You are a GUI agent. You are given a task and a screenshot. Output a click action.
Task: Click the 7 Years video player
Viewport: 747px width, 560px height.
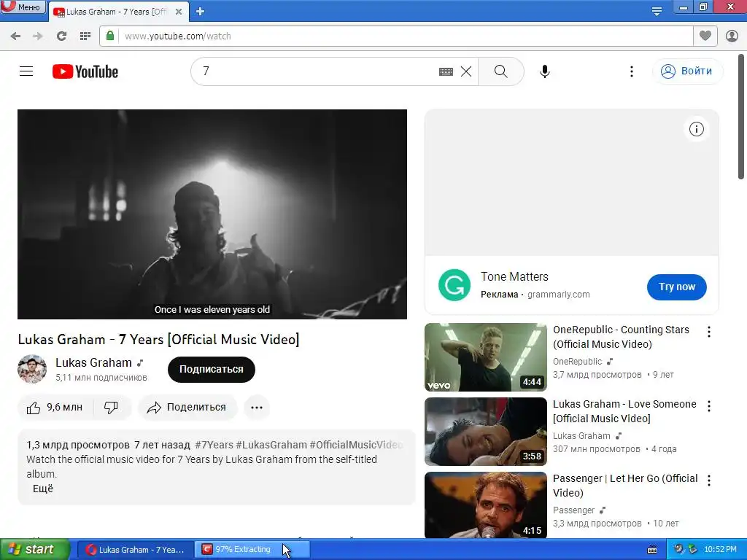(x=212, y=214)
